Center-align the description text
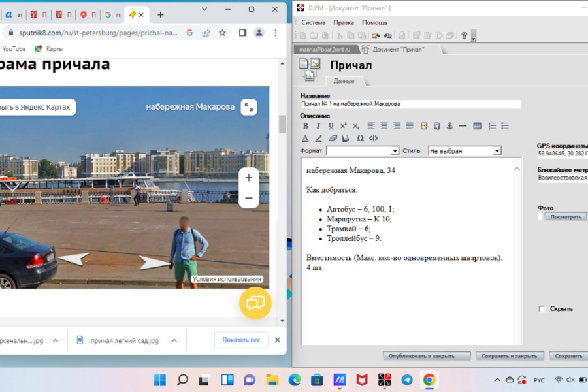 (x=384, y=126)
